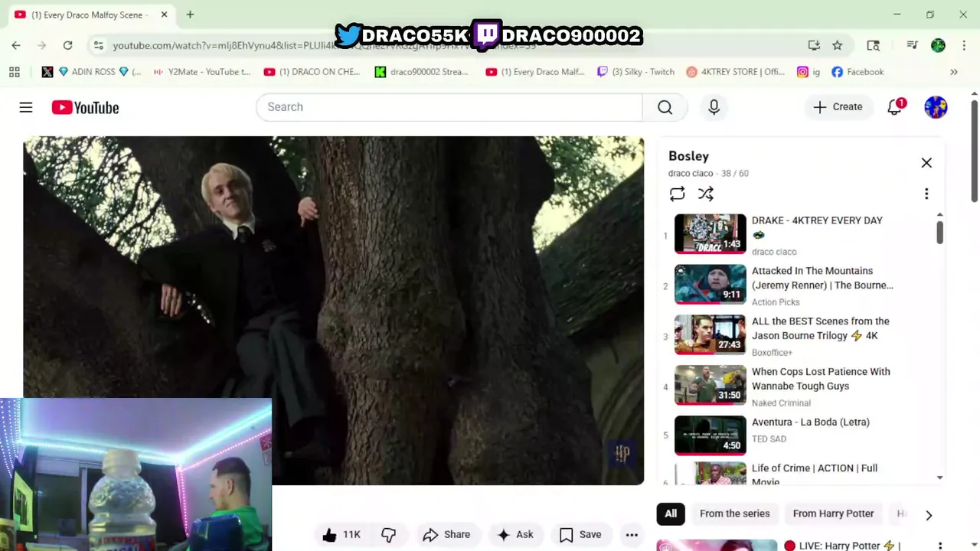Viewport: 980px width, 551px height.
Task: Click the Create button
Action: click(x=838, y=107)
